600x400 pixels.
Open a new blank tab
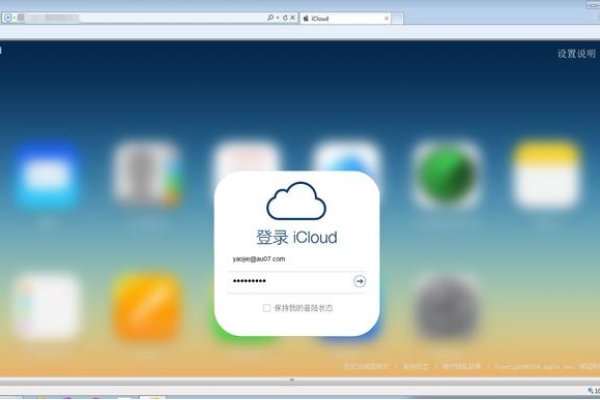pos(397,18)
